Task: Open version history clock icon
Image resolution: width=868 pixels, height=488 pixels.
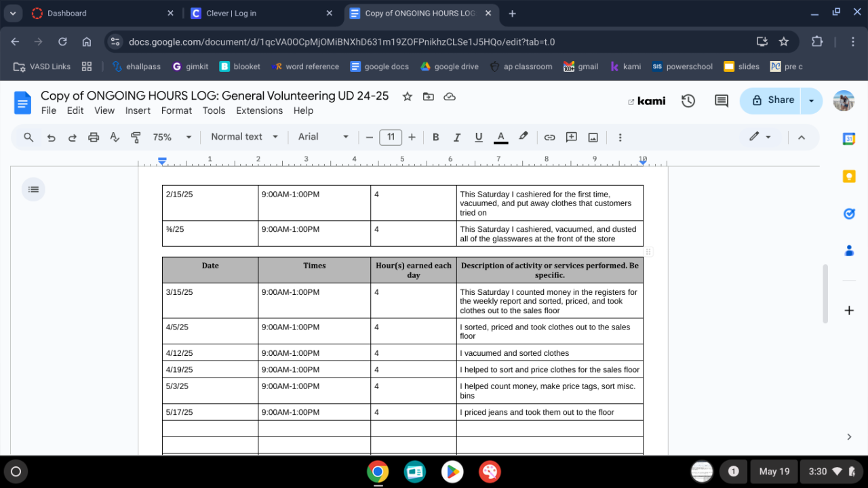Action: 688,101
